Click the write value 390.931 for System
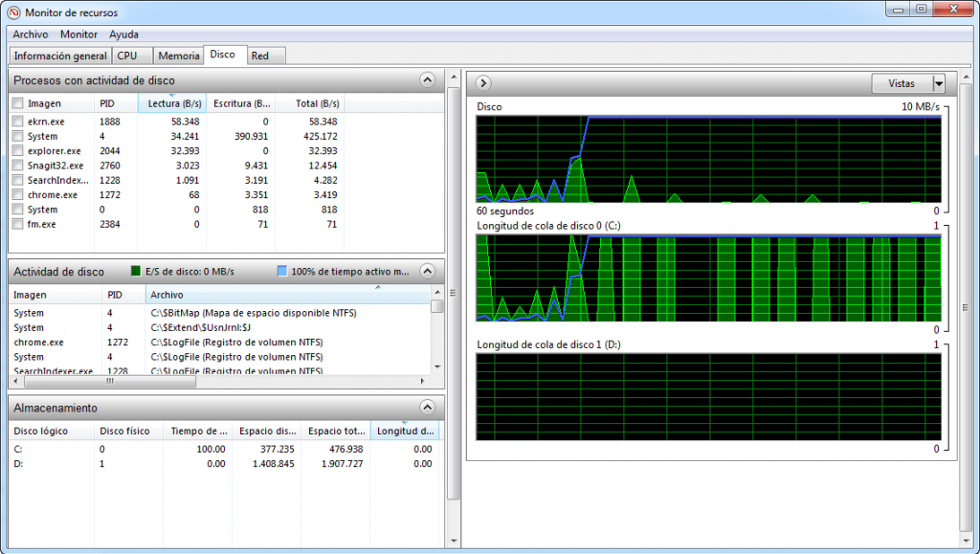This screenshot has height=554, width=980. pos(252,136)
